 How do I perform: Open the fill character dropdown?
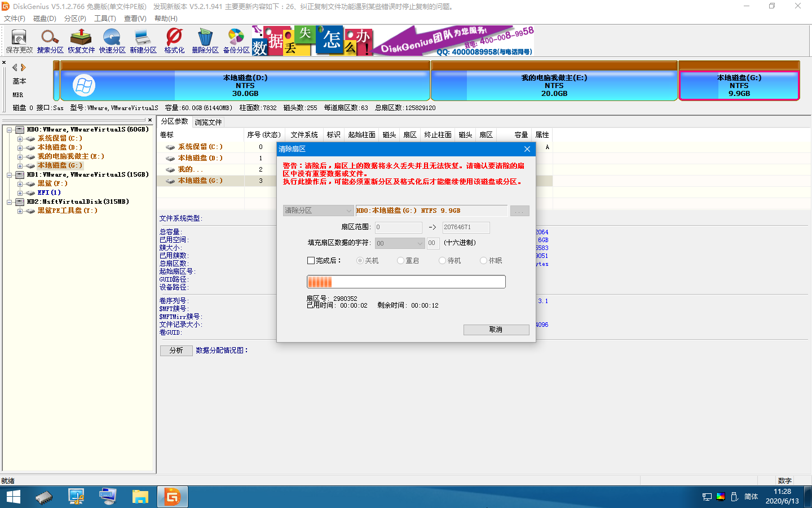click(399, 243)
